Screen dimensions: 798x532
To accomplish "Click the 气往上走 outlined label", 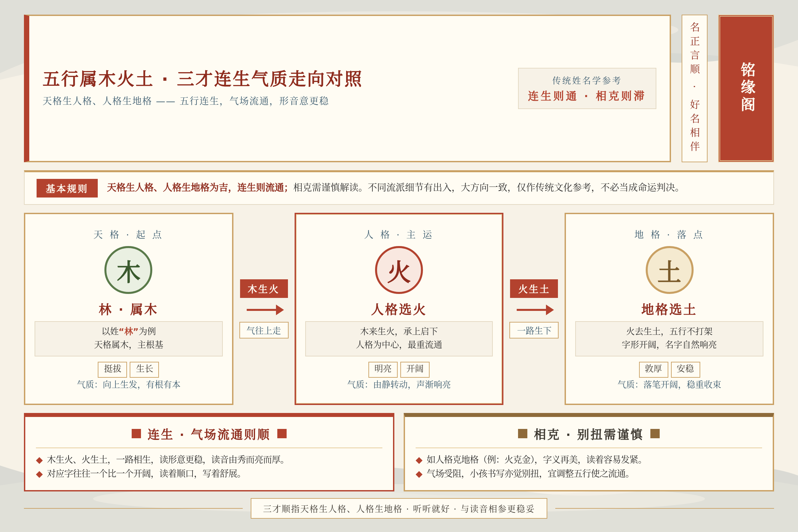I will pos(264,330).
